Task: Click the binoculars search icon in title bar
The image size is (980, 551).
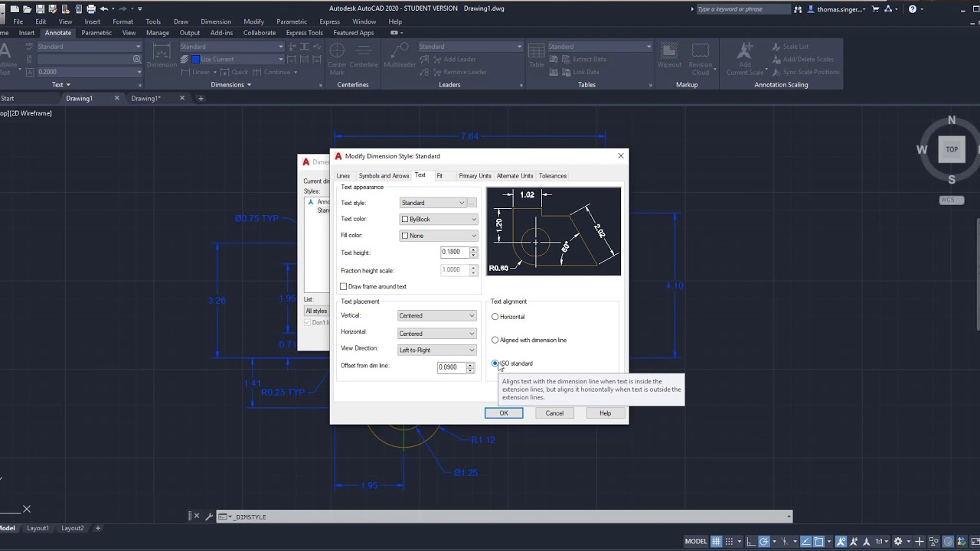Action: (799, 9)
